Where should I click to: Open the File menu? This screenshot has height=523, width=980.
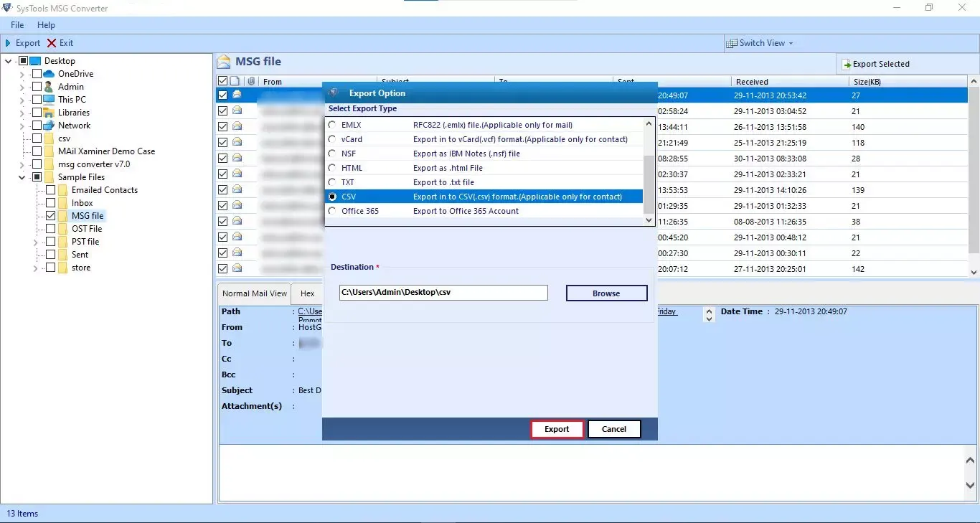coord(17,25)
